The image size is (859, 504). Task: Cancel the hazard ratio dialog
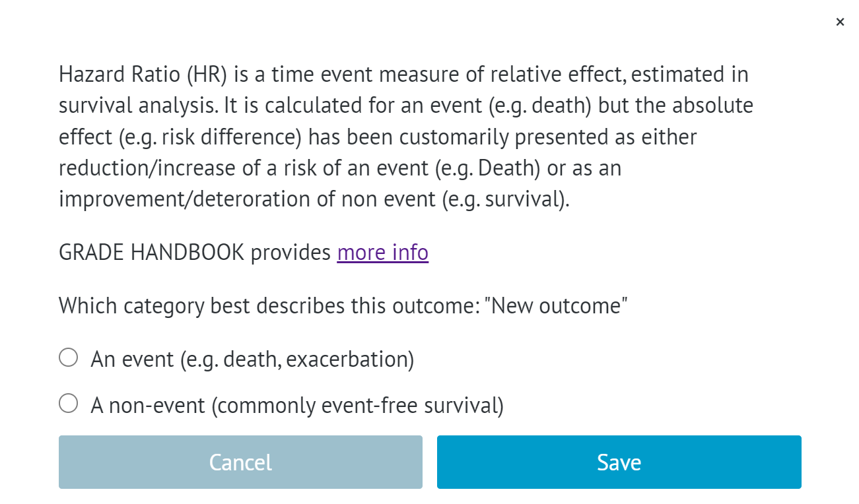pyautogui.click(x=240, y=462)
